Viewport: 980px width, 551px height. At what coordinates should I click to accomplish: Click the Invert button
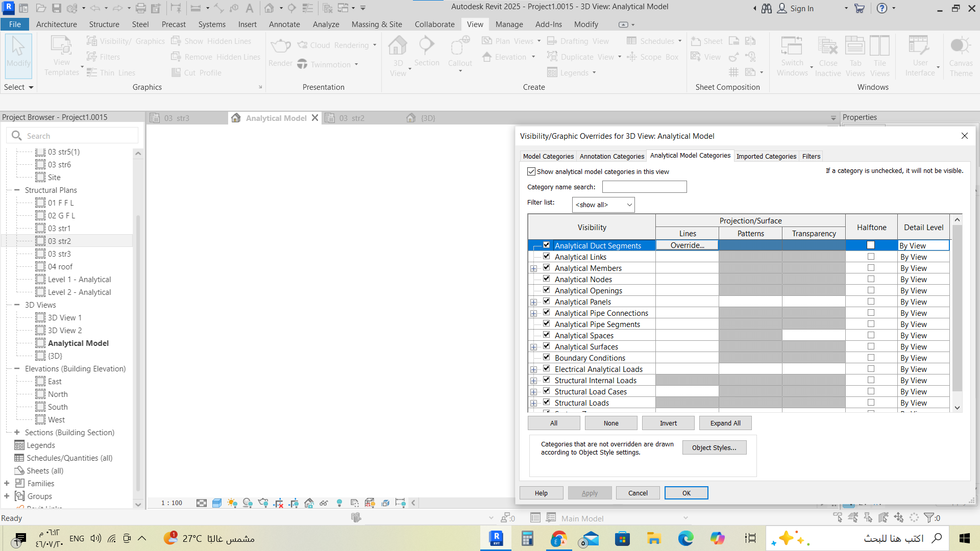click(x=668, y=423)
